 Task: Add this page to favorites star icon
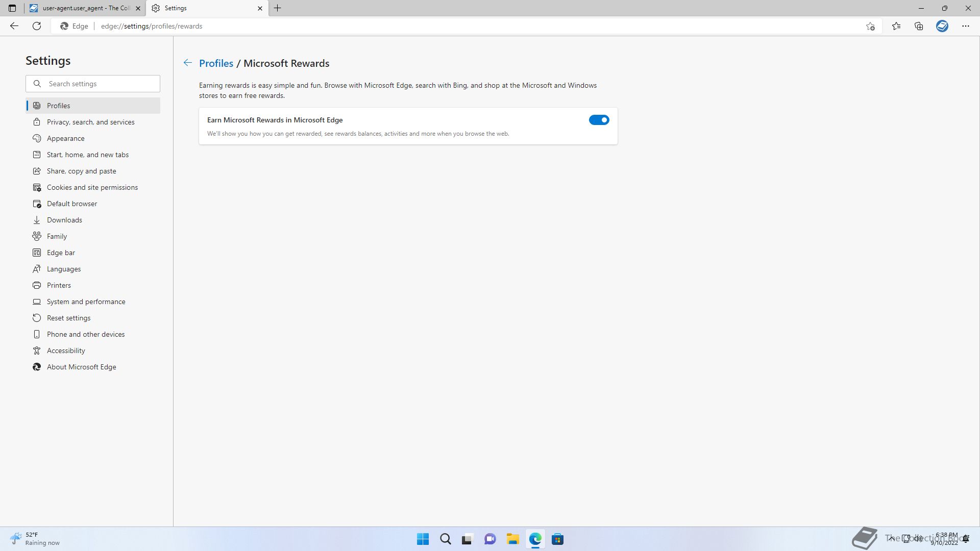(x=870, y=26)
